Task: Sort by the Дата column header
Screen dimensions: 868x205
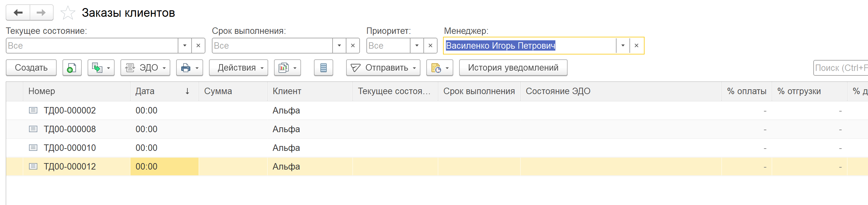Action: click(165, 91)
